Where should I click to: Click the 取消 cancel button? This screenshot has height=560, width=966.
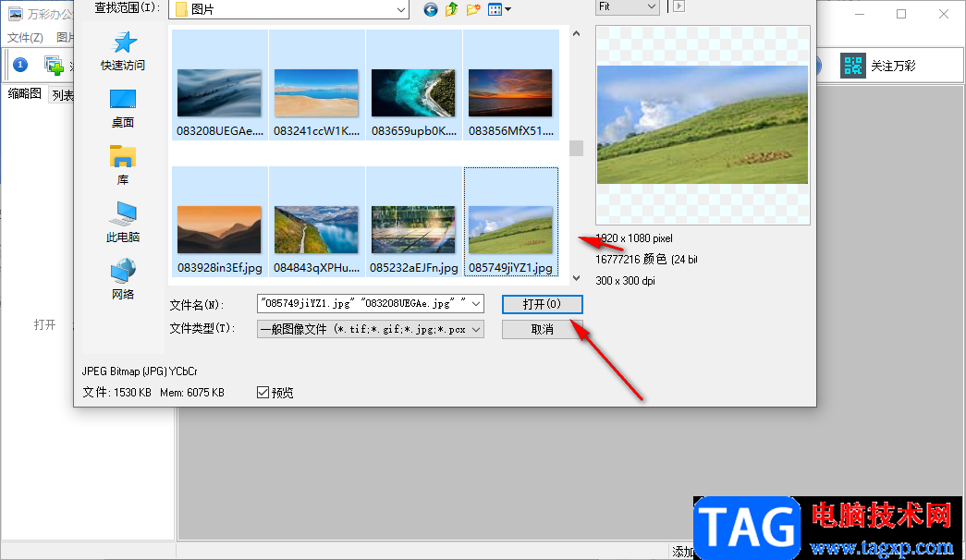(542, 330)
